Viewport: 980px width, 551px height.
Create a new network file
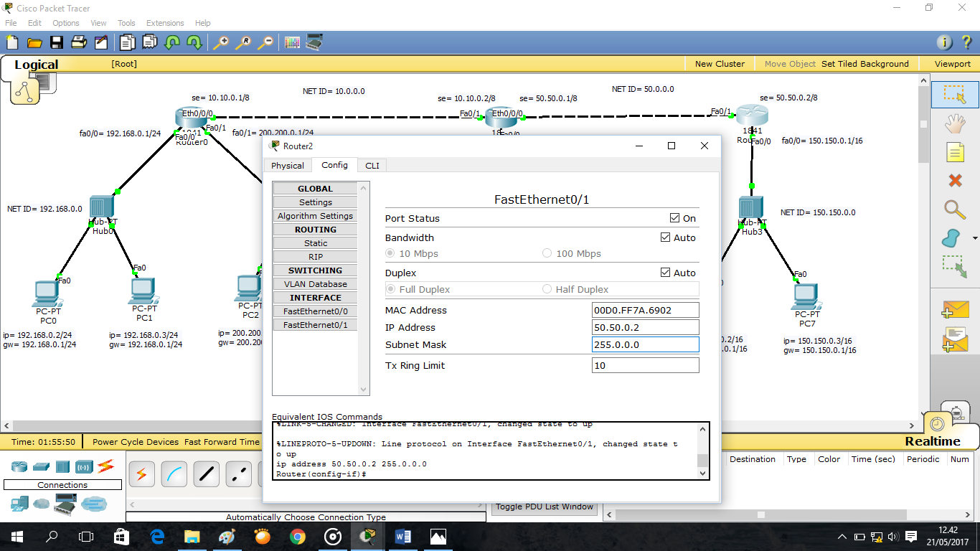coord(11,42)
